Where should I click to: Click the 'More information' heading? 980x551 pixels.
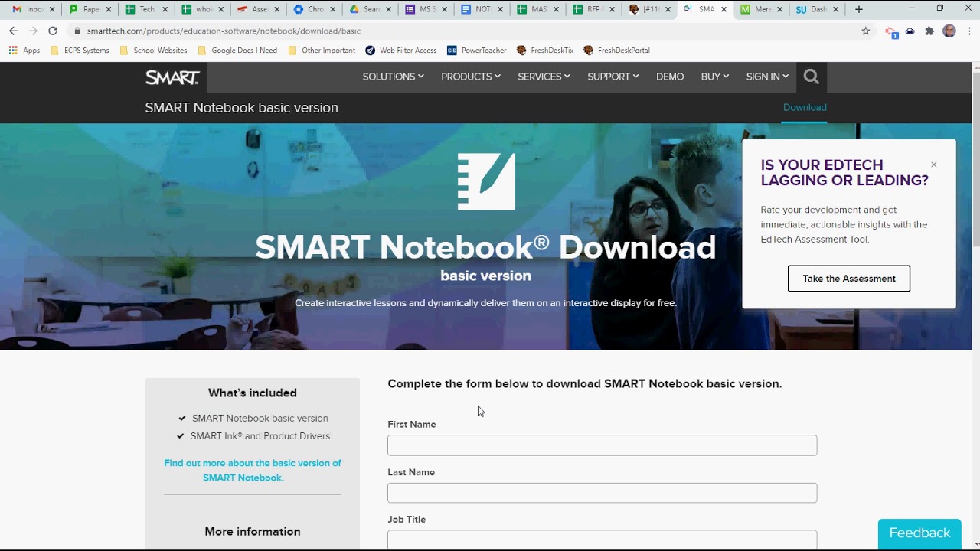(x=252, y=532)
